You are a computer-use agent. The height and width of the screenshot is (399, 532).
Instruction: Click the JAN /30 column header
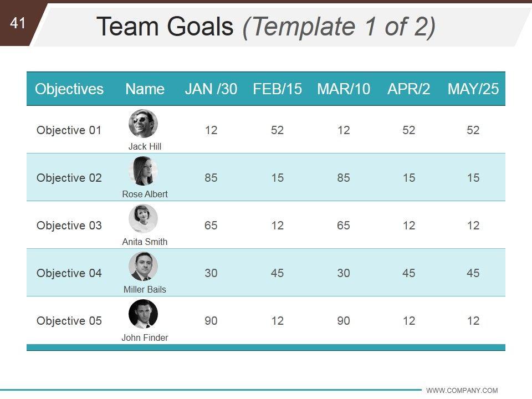tap(211, 89)
